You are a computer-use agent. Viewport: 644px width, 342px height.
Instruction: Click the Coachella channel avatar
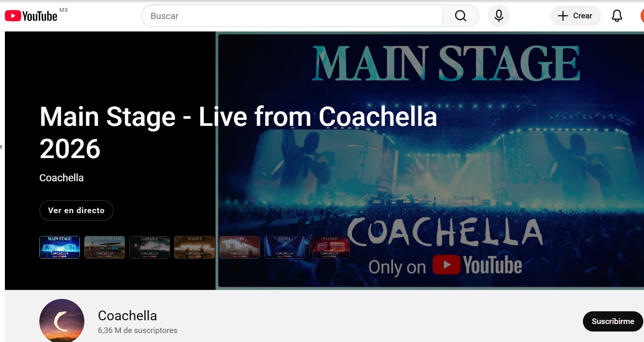click(62, 321)
